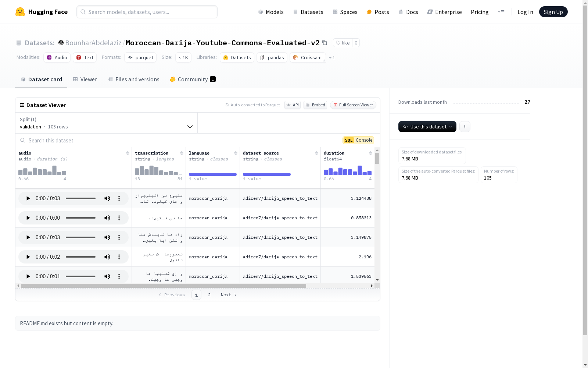Sort by the dataset_source column

click(x=316, y=153)
